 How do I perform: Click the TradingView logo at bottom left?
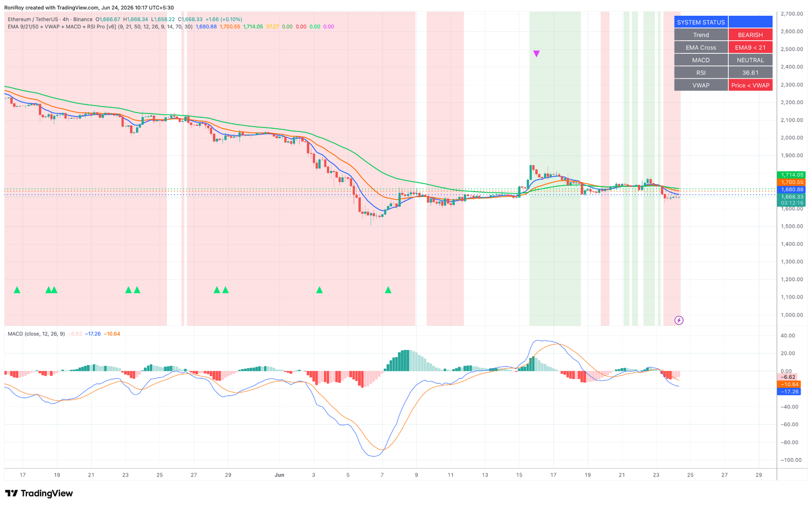[39, 493]
